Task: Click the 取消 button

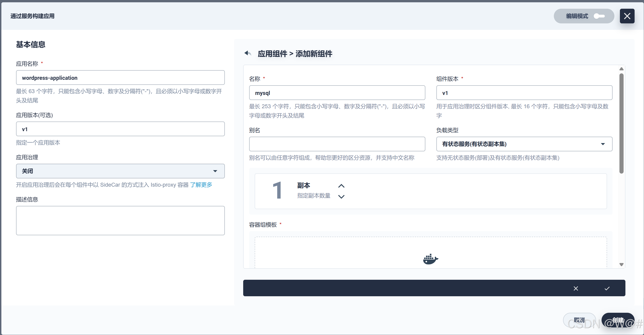Action: [579, 320]
